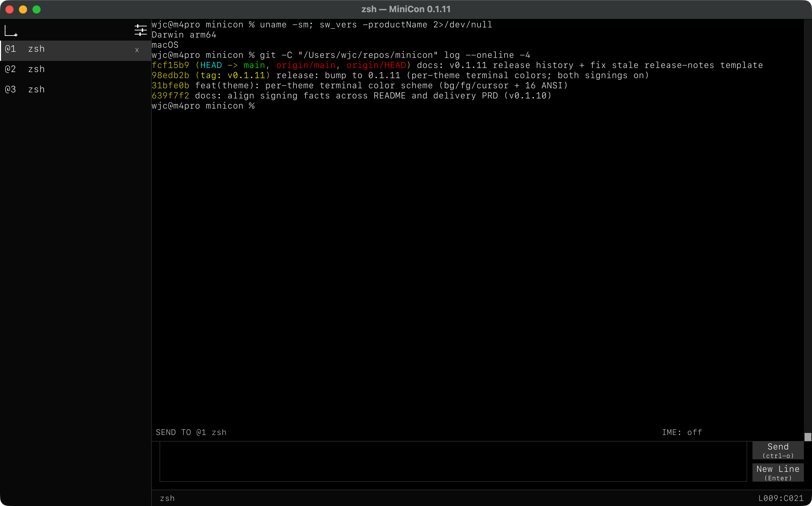This screenshot has height=506, width=812.
Task: Click the last empty prompt line
Action: [x=203, y=106]
